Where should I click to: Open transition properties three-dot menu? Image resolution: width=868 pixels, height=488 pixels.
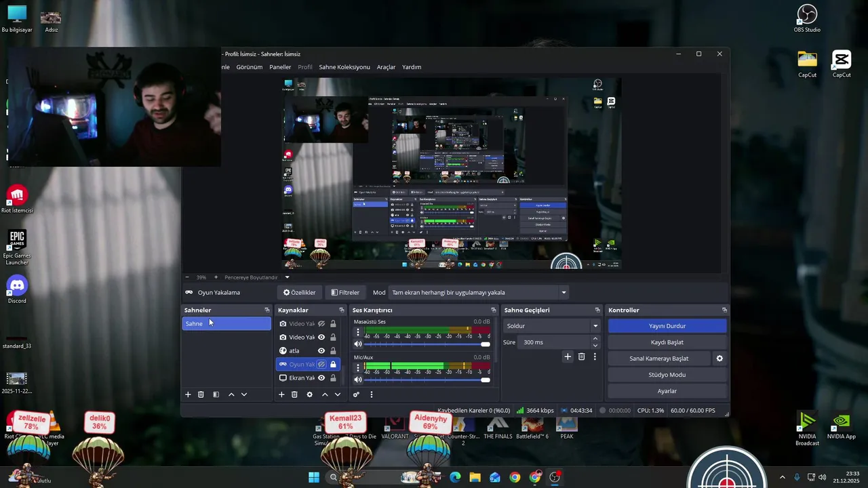tap(595, 357)
